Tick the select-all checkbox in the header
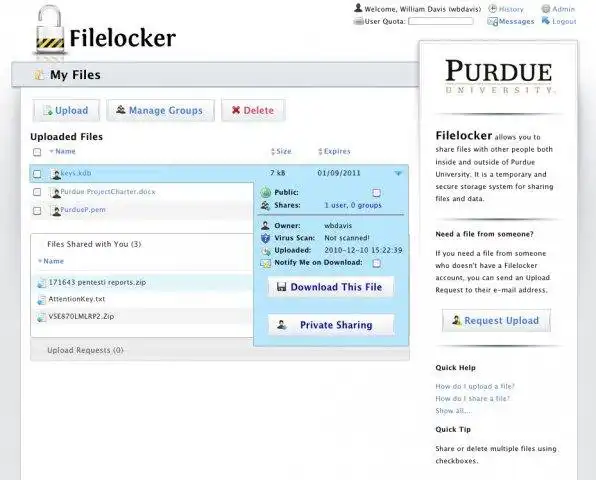The width and height of the screenshot is (596, 480). (37, 152)
